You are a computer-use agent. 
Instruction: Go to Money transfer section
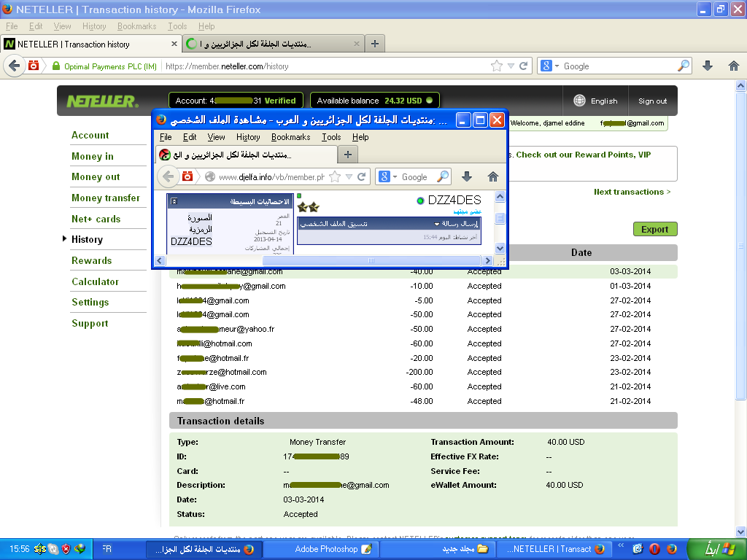tap(106, 198)
